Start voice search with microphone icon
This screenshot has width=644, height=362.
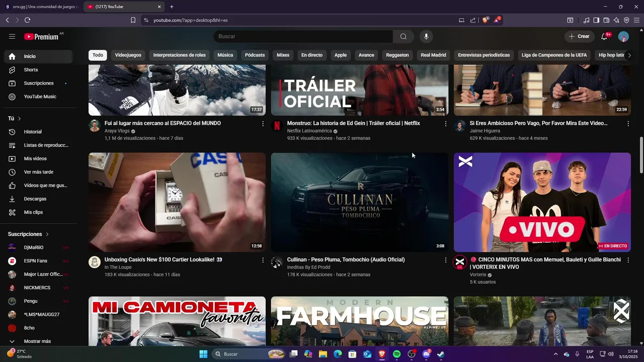click(426, 36)
